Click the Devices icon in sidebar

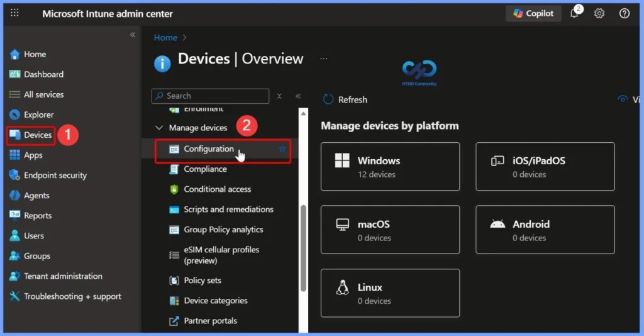click(15, 135)
